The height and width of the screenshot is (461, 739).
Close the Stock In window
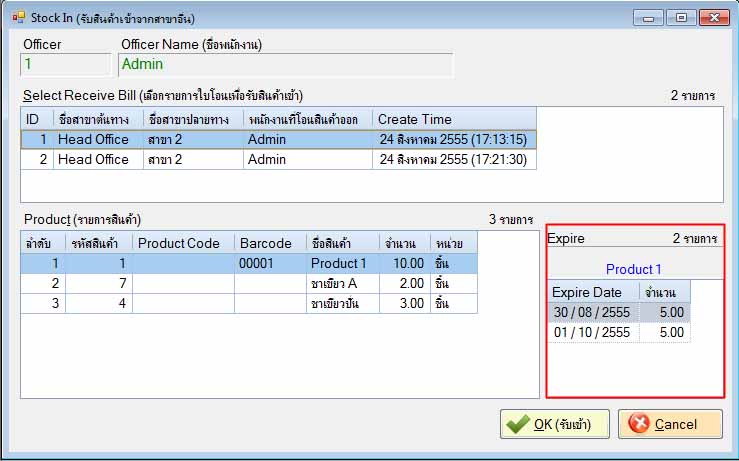[x=714, y=18]
